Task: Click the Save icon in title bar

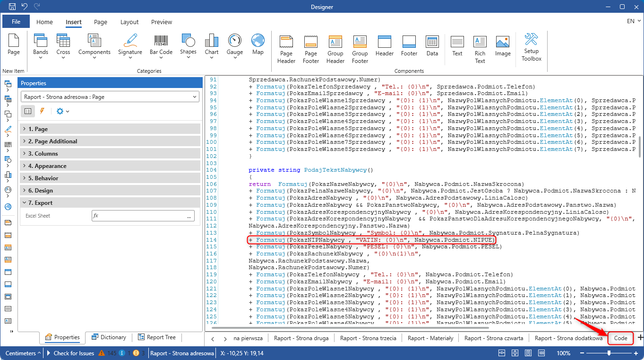Action: point(13,7)
